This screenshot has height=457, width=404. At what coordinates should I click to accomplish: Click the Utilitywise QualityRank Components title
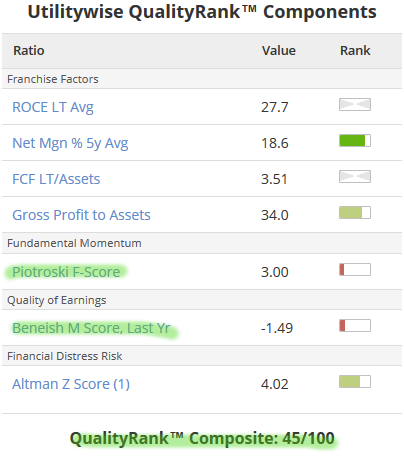pos(202,12)
